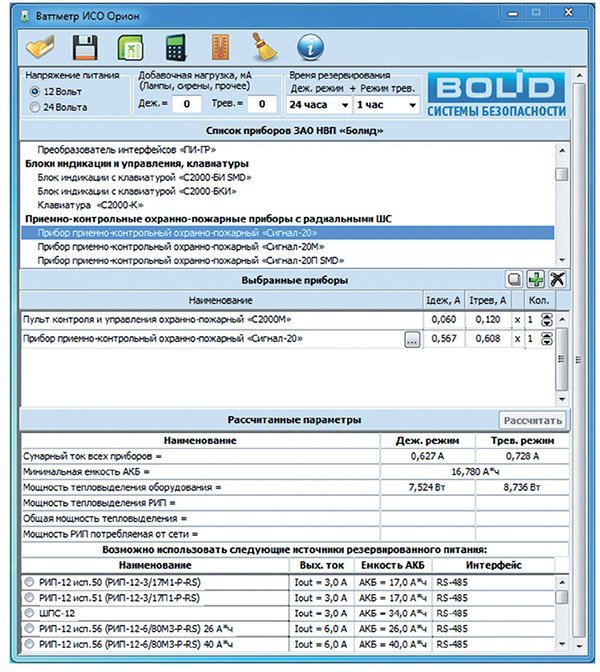Click main window vertical scrollbar up arrow
The image size is (600, 672).
(x=579, y=76)
